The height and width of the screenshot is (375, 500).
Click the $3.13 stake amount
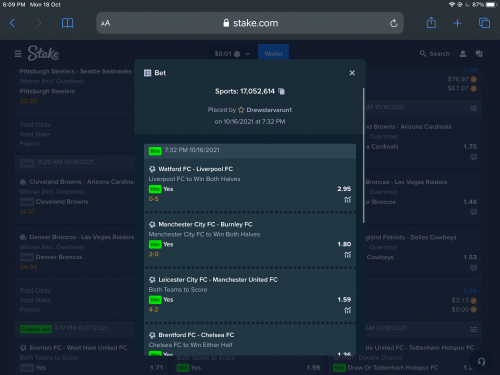tap(460, 300)
